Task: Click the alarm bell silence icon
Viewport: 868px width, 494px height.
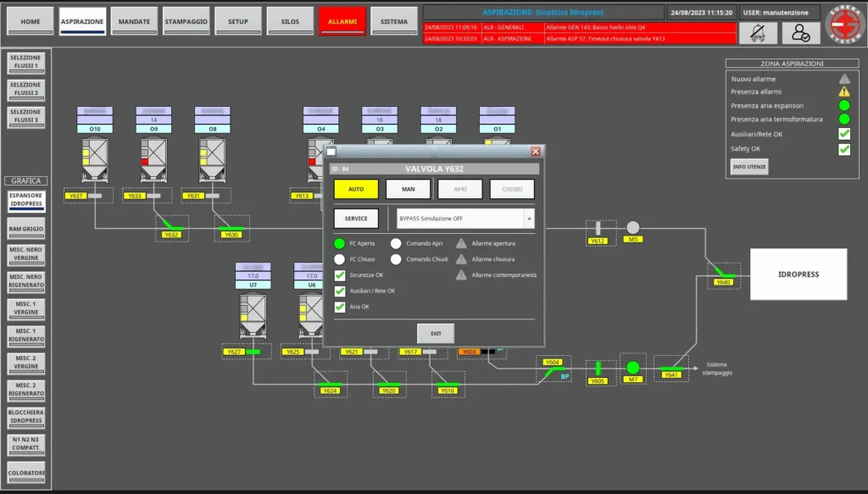Action: (x=757, y=33)
